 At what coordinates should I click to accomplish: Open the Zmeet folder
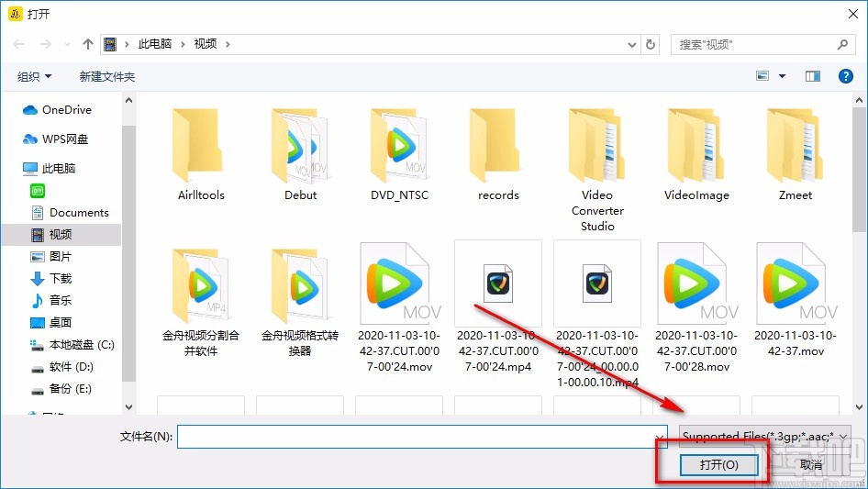click(796, 155)
